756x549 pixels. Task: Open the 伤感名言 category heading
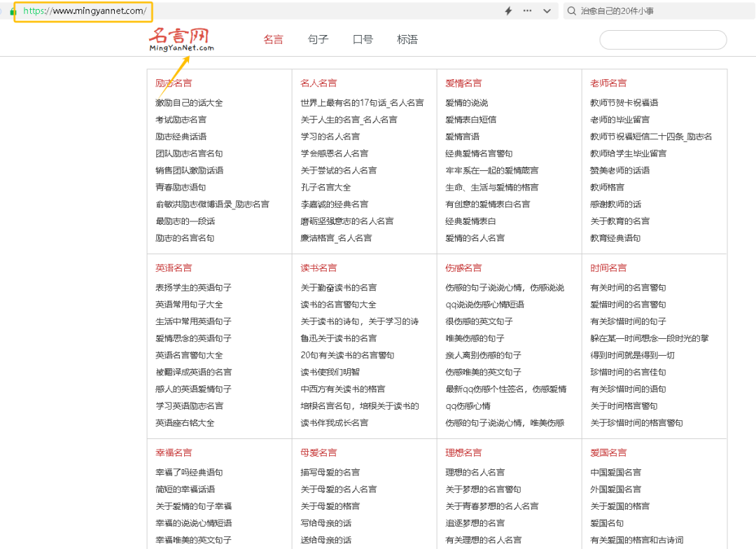click(464, 267)
